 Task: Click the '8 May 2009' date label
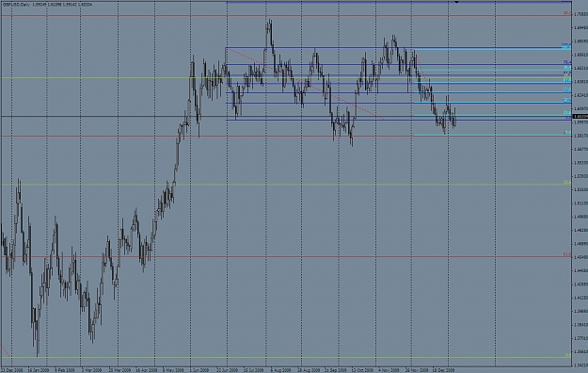[x=173, y=370]
